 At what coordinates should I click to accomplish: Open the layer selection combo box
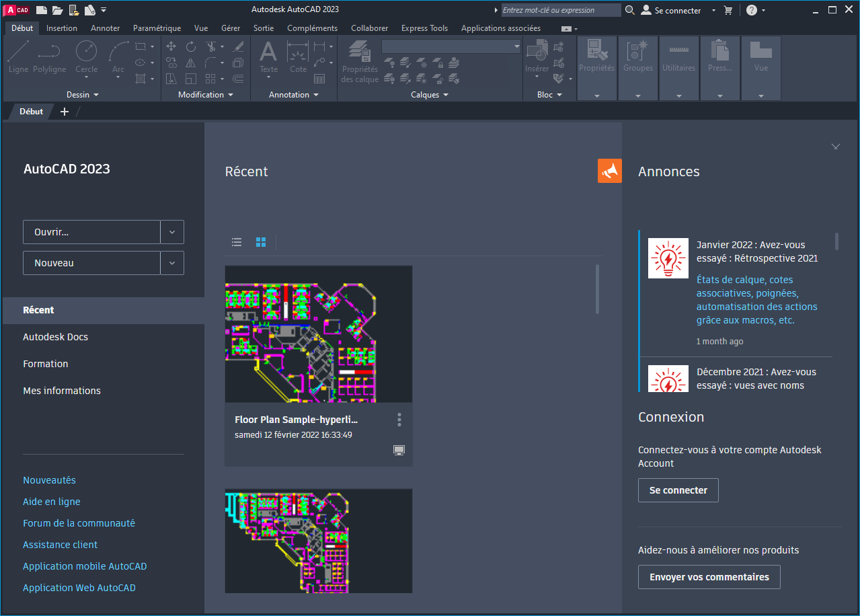click(451, 46)
